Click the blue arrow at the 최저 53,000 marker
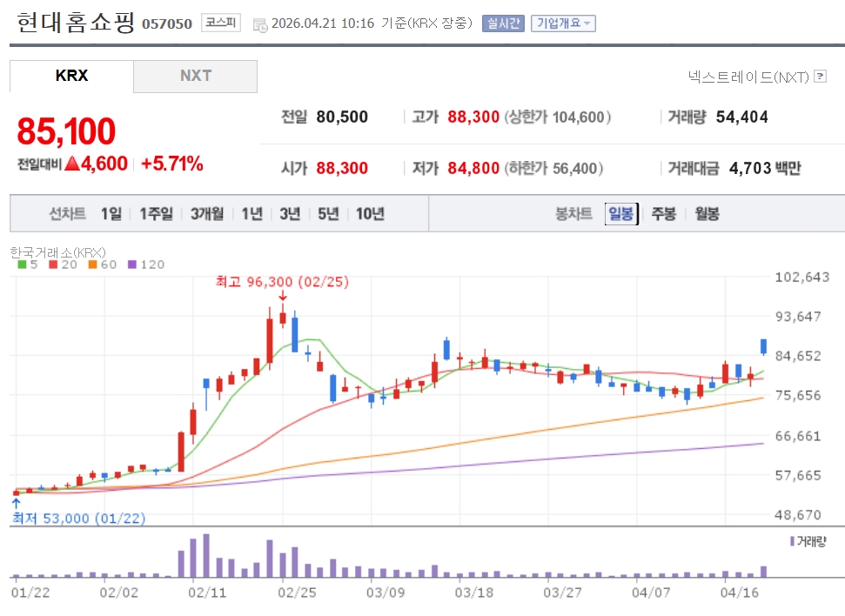 tap(16, 503)
